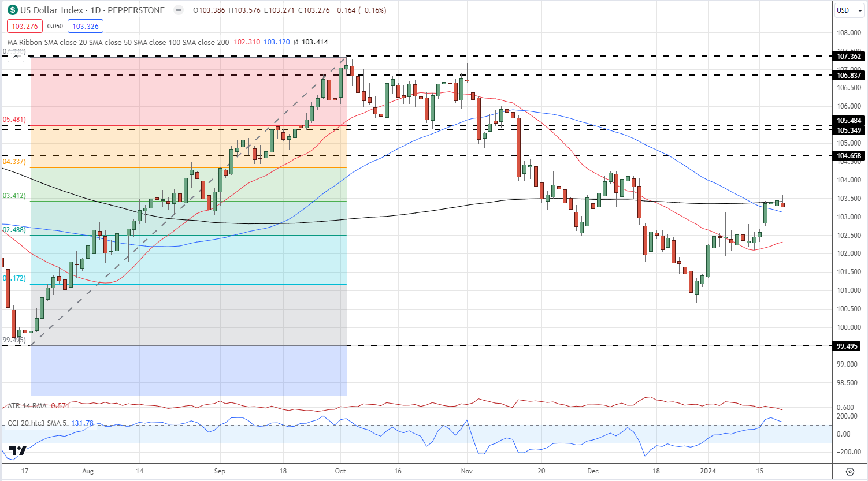Screen dimensions: 868x481
Task: Click the 2024 label on time axis
Action: [708, 471]
